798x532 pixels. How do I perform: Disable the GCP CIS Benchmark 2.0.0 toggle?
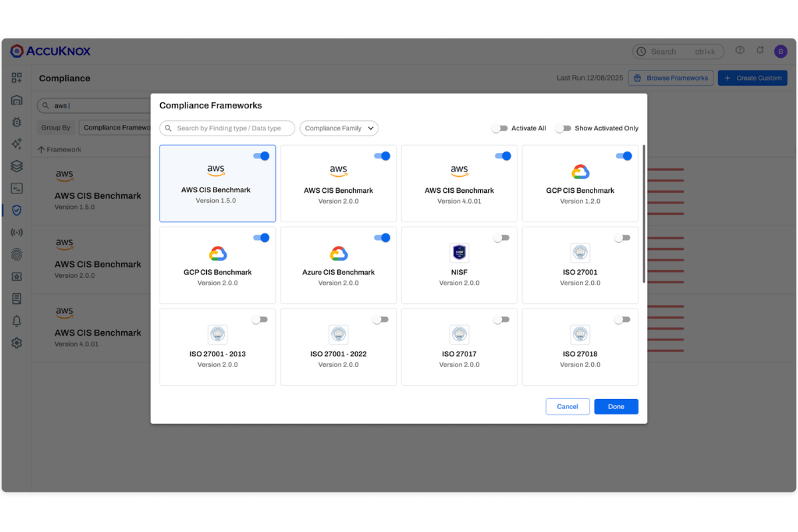[261, 237]
